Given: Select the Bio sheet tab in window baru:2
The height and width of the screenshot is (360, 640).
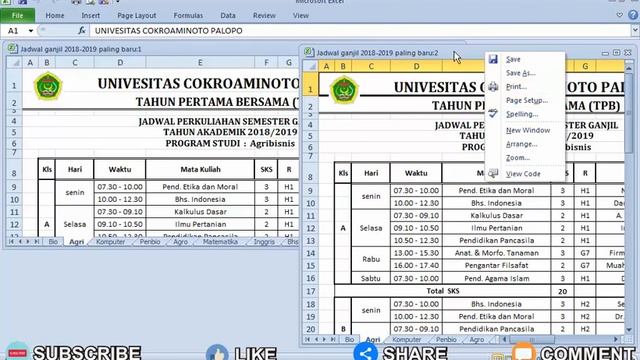Looking at the screenshot, I should tap(349, 339).
